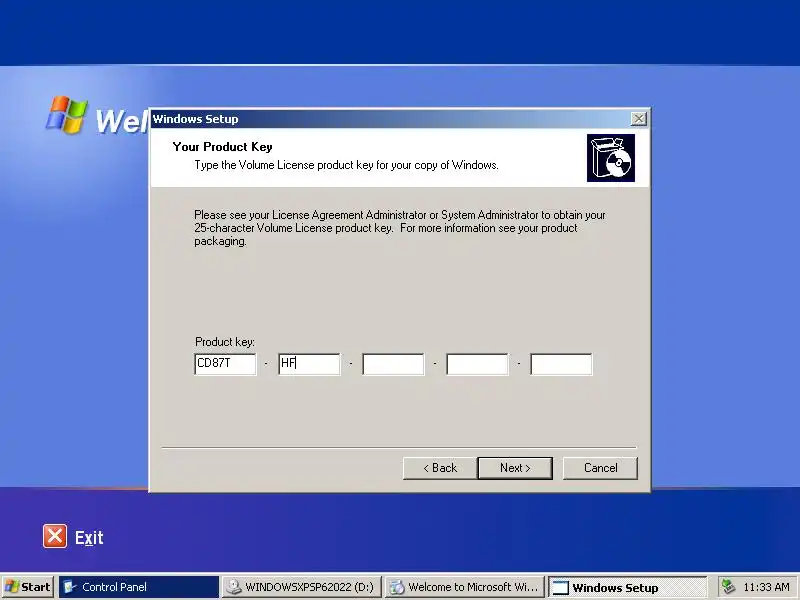Focus the fifth empty product key field
This screenshot has height=600, width=800.
pyautogui.click(x=561, y=364)
